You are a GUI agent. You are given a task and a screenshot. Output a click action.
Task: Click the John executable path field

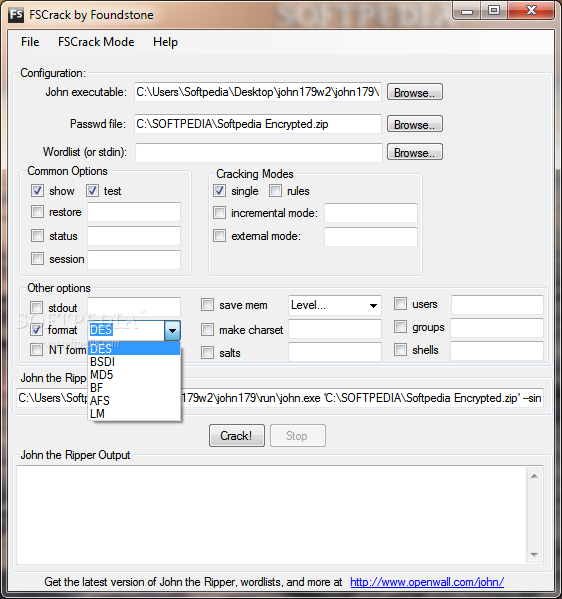(x=258, y=92)
